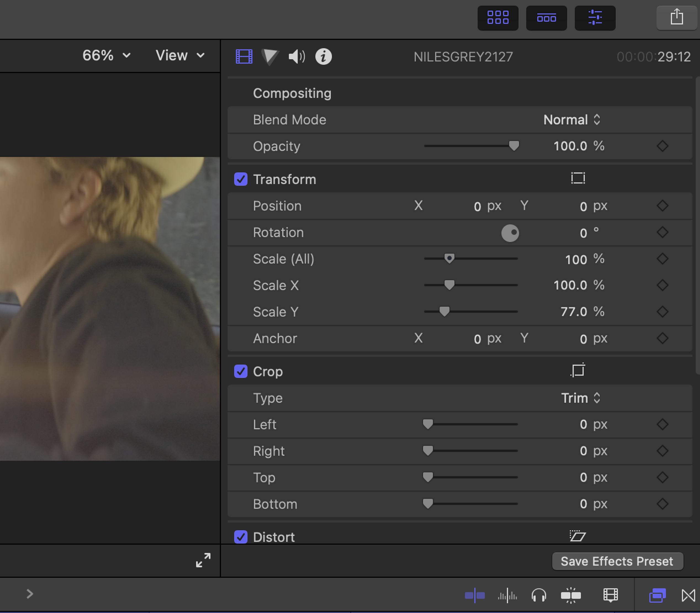Click the timeline history forward arrow

(x=30, y=594)
